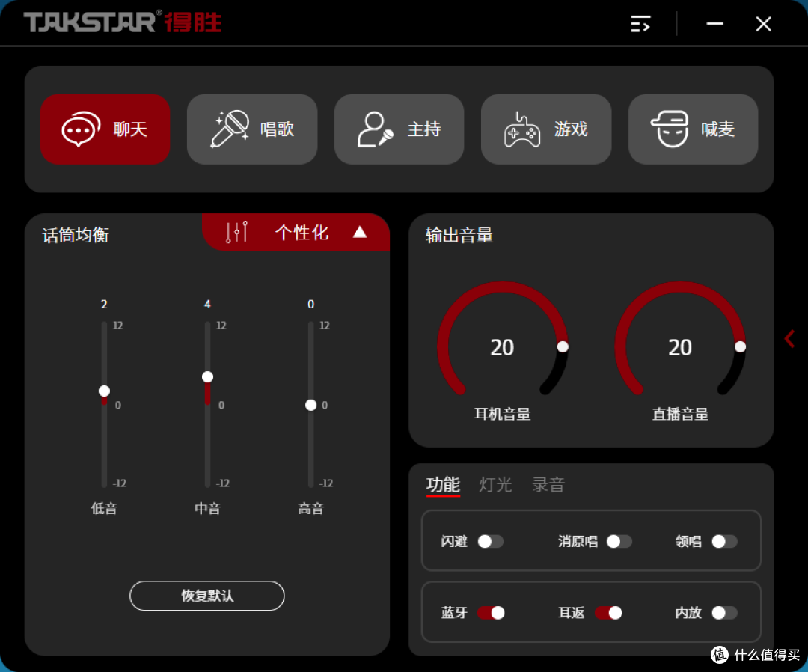Switch to the 录音 recording tab
This screenshot has width=808, height=672.
click(548, 484)
